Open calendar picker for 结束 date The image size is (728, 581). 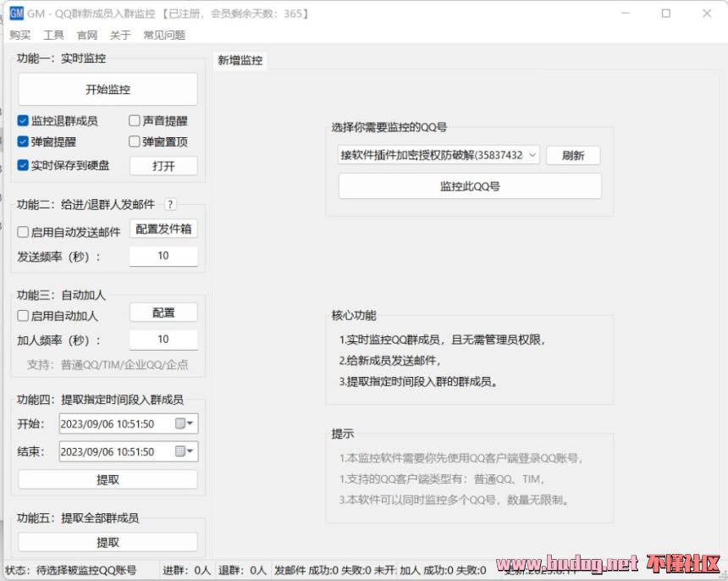coord(185,451)
